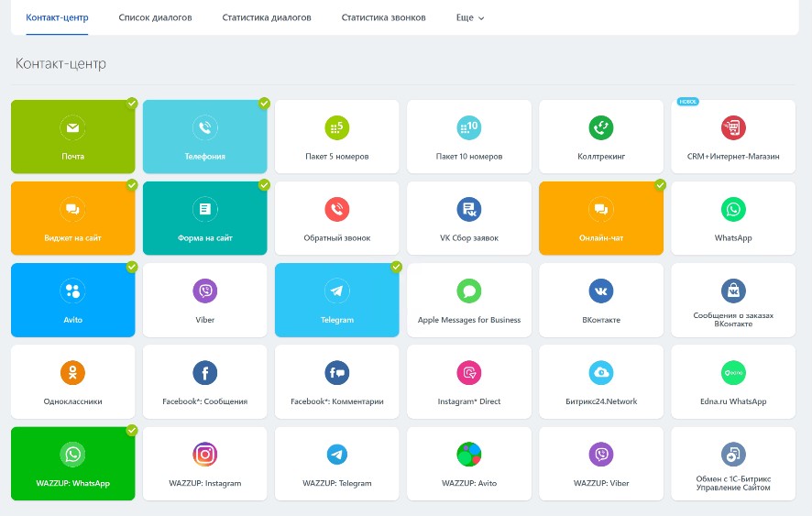Select the WhatsApp channel icon
Image resolution: width=812 pixels, height=516 pixels.
coord(732,209)
